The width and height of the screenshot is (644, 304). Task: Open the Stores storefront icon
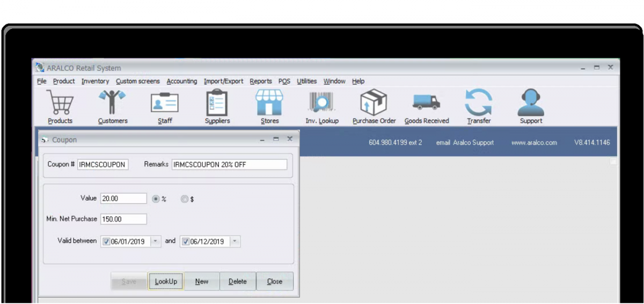click(269, 102)
